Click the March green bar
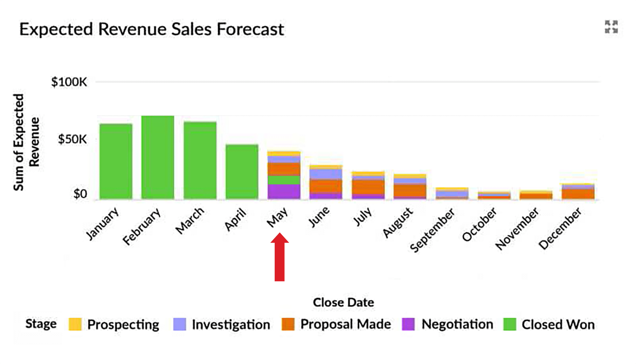 [x=200, y=160]
